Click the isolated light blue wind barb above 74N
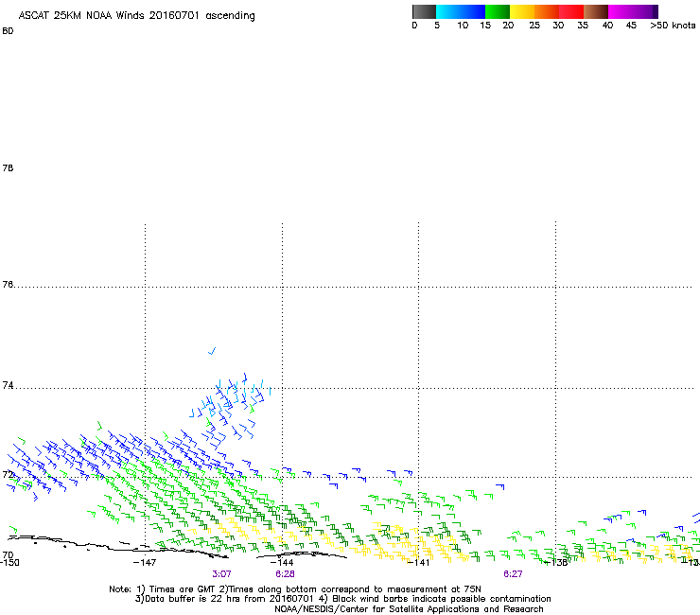 coord(212,351)
